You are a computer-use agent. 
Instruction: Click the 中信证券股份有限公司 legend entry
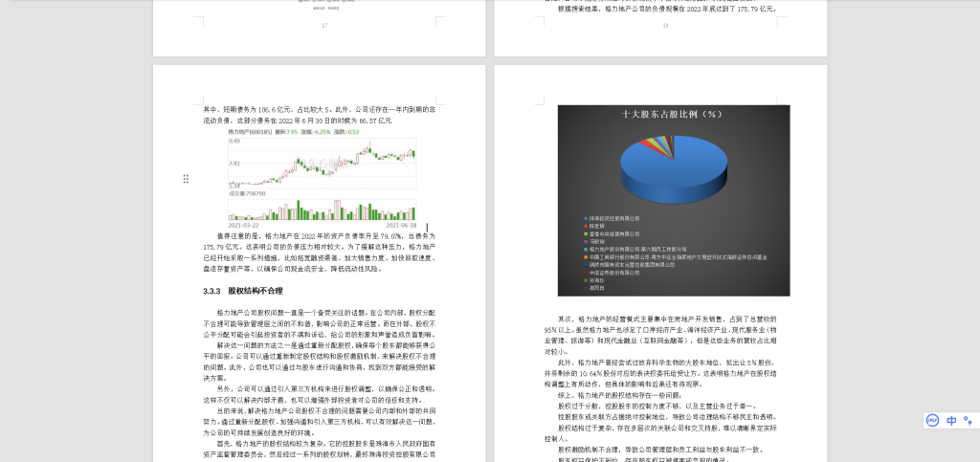(x=612, y=273)
